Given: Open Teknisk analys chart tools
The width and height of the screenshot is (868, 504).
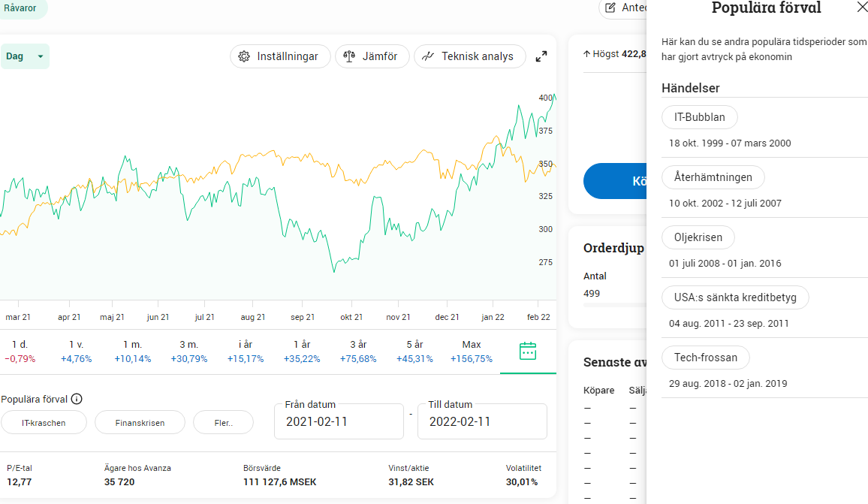Looking at the screenshot, I should (x=470, y=56).
